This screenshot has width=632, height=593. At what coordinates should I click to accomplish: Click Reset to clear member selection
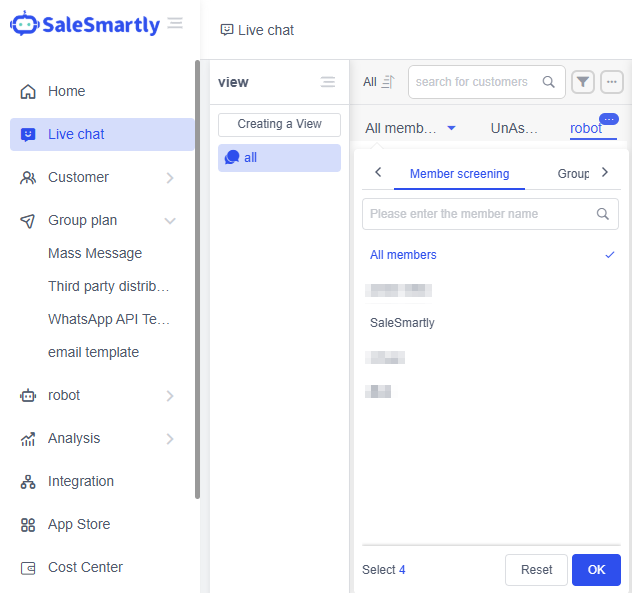pos(536,570)
